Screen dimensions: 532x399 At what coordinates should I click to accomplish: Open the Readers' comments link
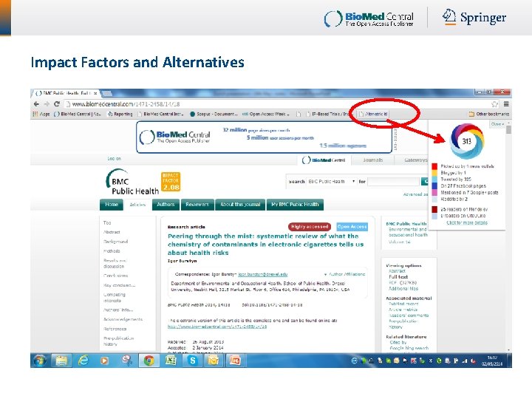409,316
